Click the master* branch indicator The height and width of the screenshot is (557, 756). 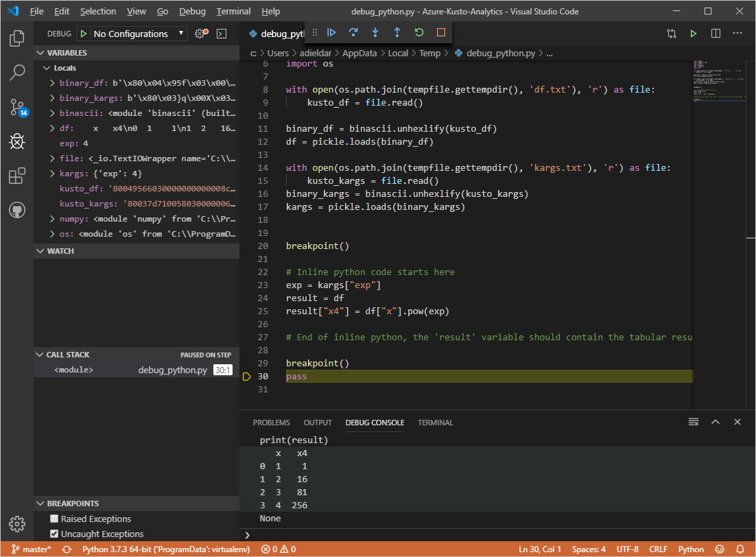click(x=30, y=549)
